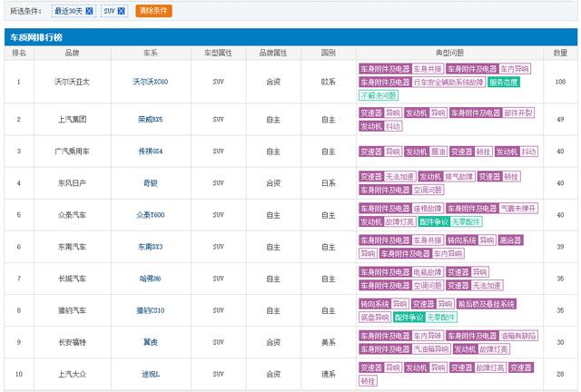This screenshot has height=392, width=581.
Task: Click the 欧系 country cell
Action: pyautogui.click(x=329, y=82)
